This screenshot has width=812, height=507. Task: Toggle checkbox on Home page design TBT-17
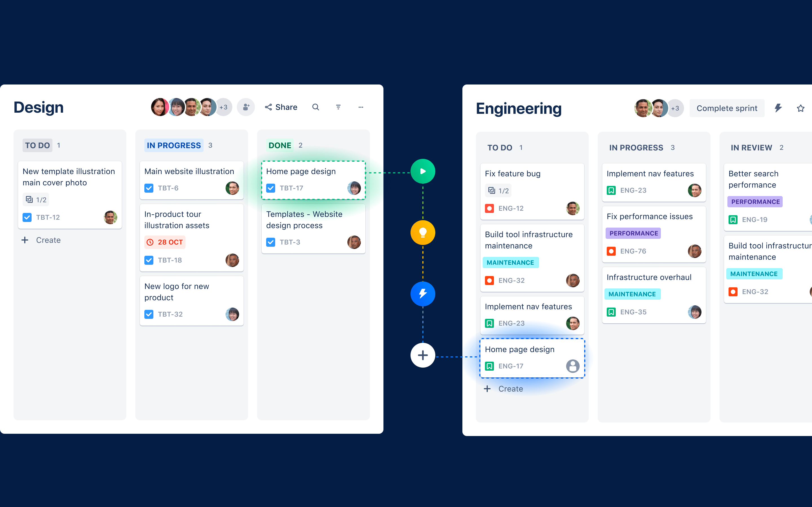click(271, 188)
